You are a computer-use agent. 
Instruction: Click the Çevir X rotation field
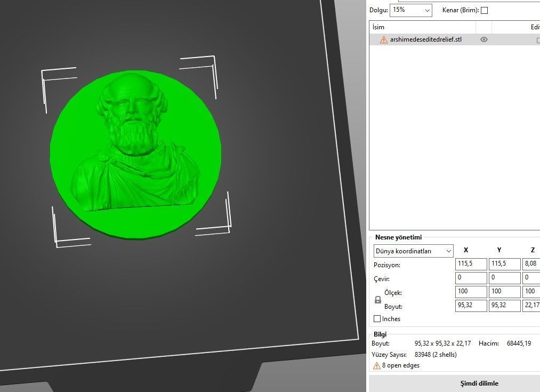[471, 278]
